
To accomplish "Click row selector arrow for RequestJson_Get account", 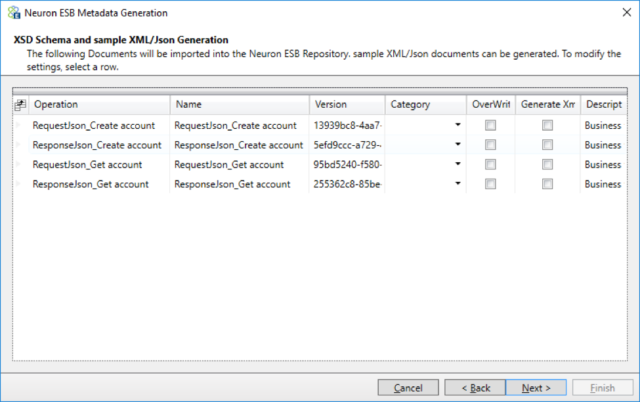I will coord(20,164).
